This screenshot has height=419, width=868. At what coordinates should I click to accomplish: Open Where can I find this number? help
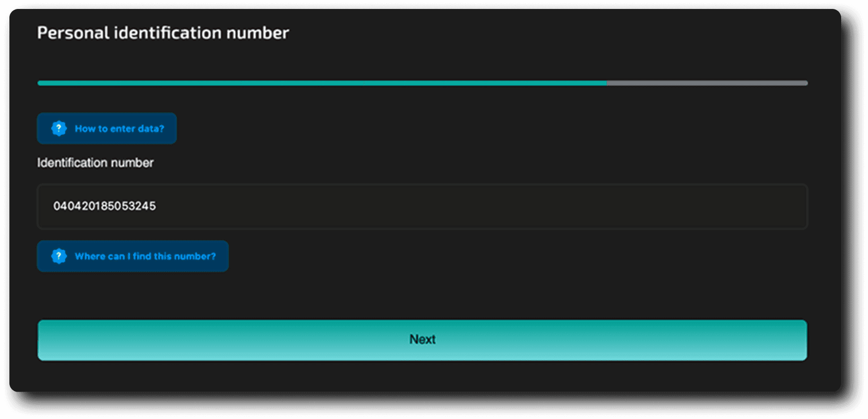click(133, 256)
